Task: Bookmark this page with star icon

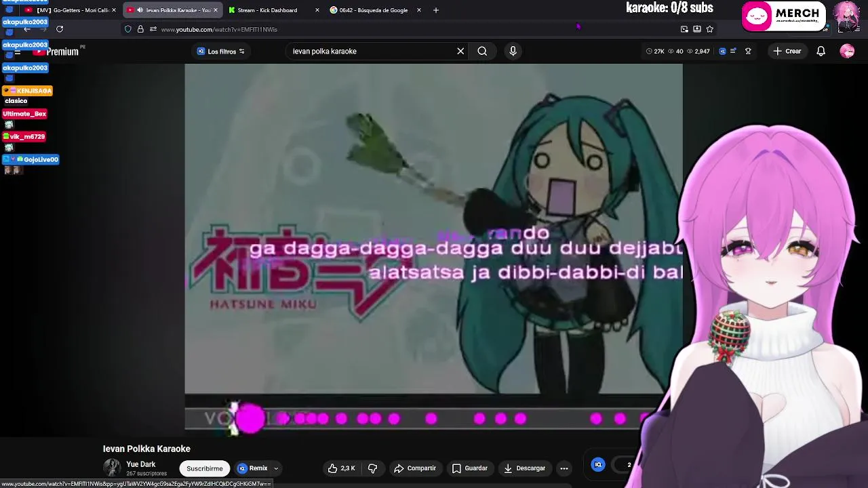Action: (710, 29)
